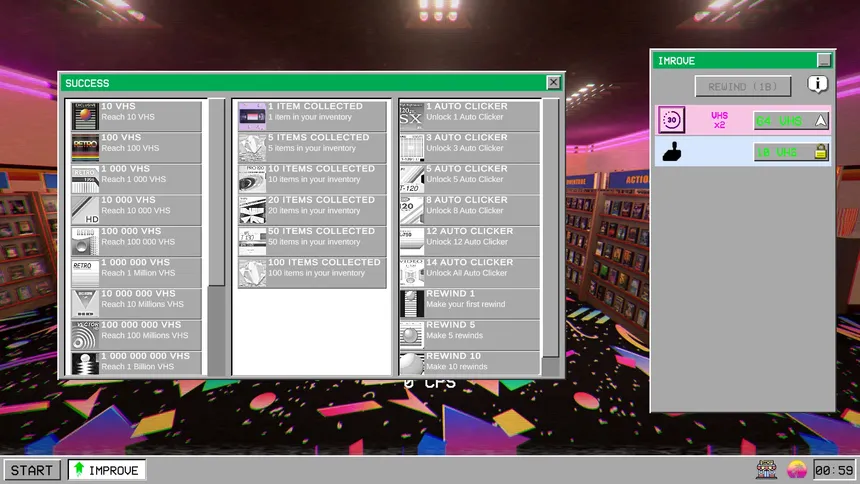Select the 1 000 VHS achievement icon
Screen dimensions: 860x484
coord(85,178)
